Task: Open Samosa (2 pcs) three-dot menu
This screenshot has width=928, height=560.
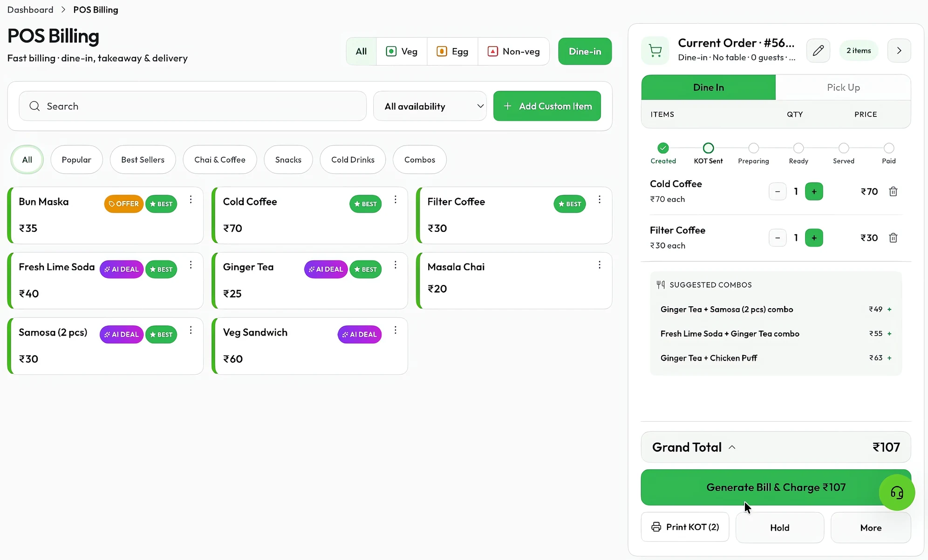Action: pos(191,330)
